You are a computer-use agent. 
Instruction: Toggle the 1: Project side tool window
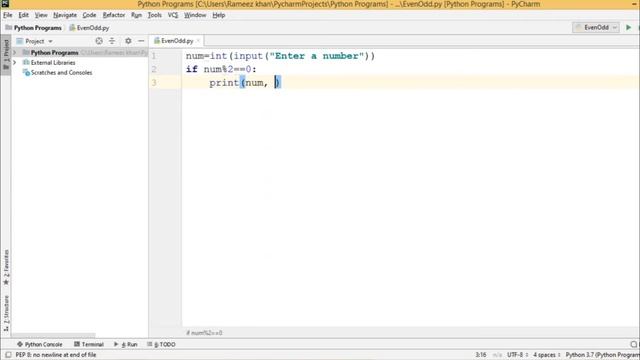(6, 54)
